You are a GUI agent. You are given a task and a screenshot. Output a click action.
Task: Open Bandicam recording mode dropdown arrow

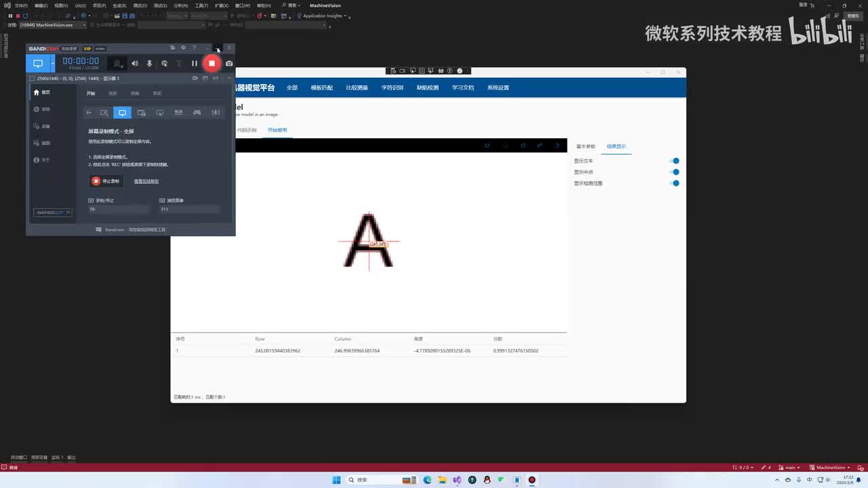click(52, 63)
